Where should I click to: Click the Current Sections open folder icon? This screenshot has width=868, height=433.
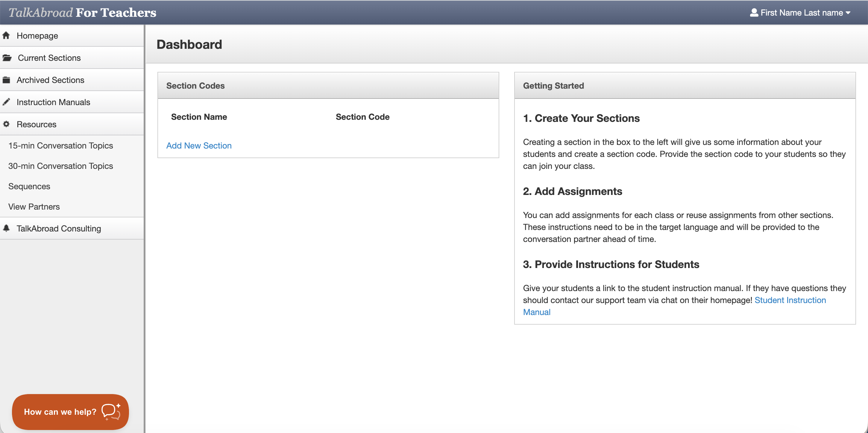(x=7, y=58)
